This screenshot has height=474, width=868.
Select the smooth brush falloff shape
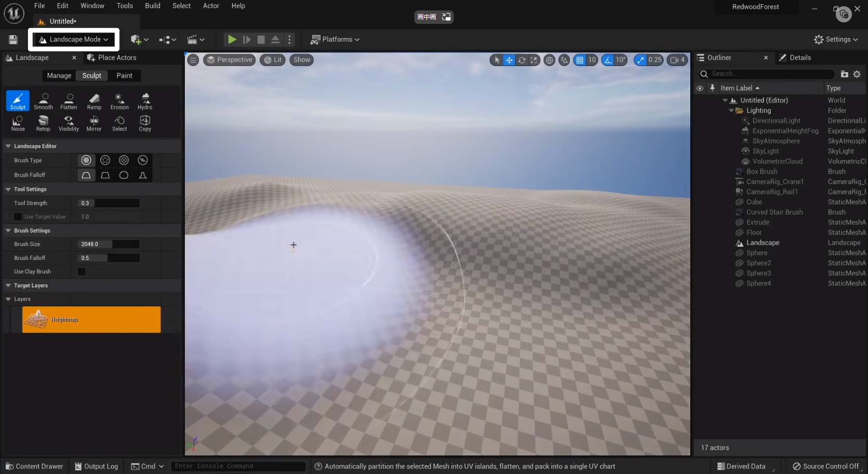86,175
